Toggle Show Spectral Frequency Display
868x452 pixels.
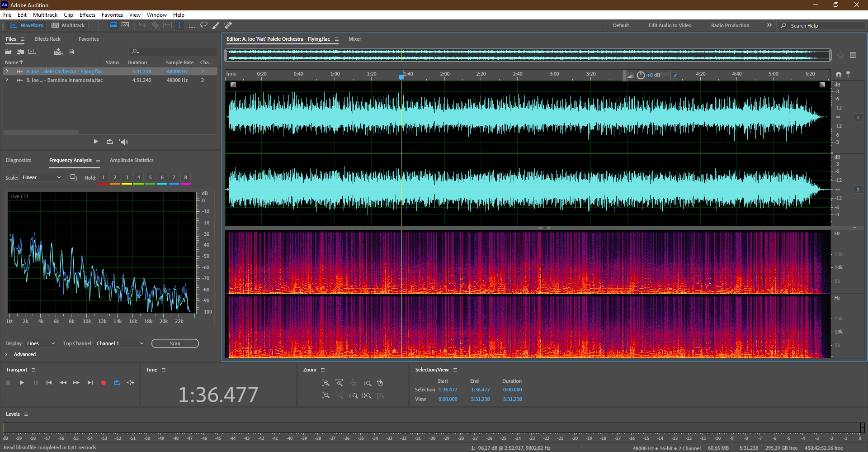pos(113,25)
